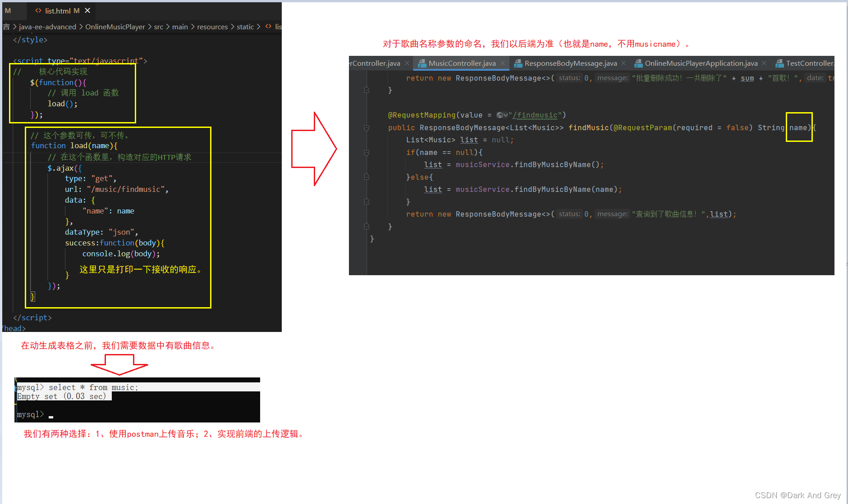Click the $.ajax({ line
Image resolution: width=848 pixels, height=504 pixels.
(65, 168)
